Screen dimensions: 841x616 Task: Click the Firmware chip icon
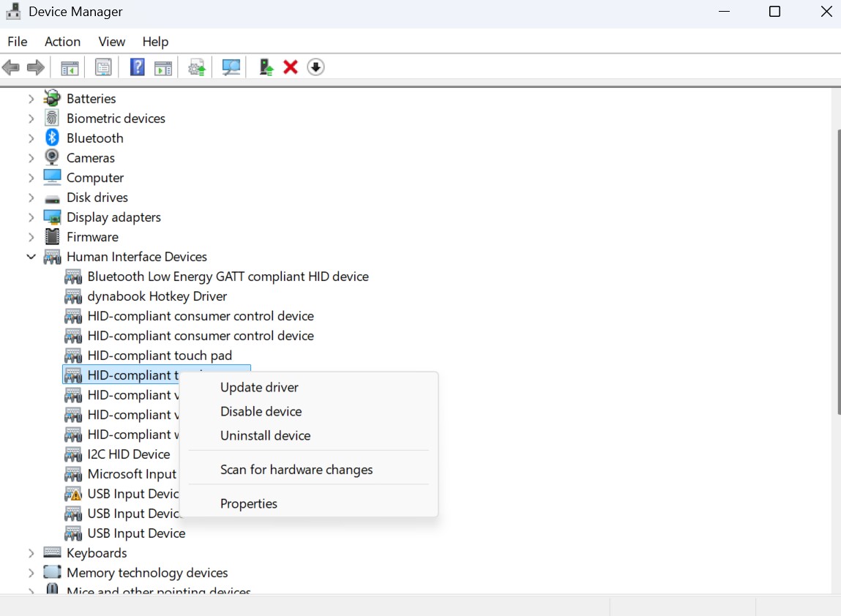point(52,236)
